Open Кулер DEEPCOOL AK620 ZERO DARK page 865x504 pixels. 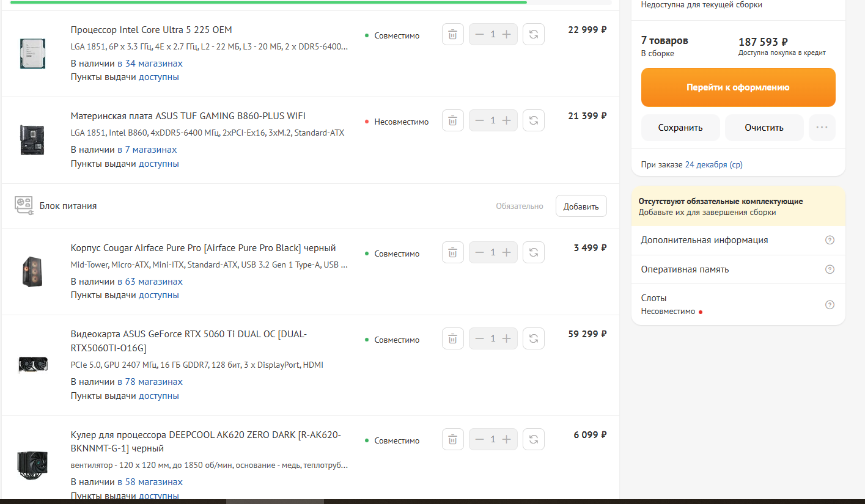coord(206,442)
